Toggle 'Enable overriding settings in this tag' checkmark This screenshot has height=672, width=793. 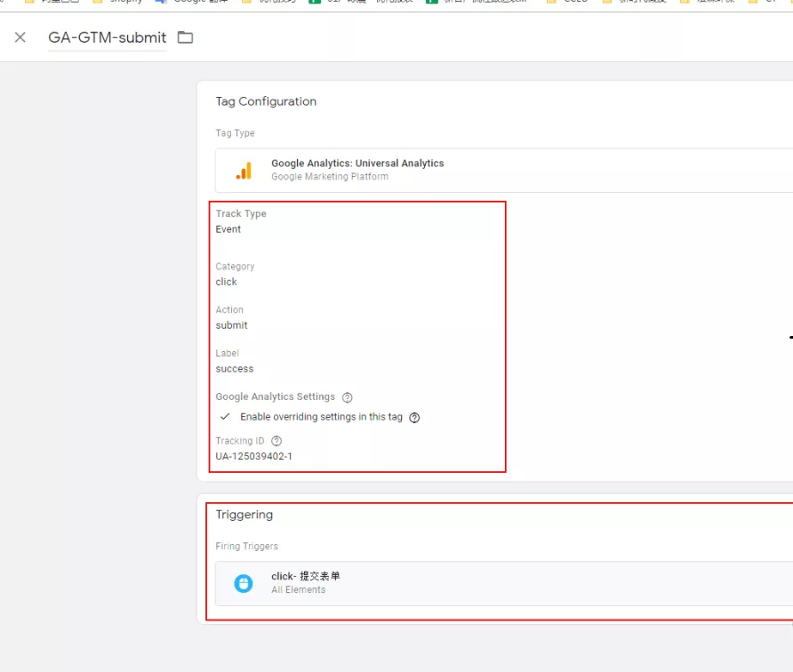(225, 417)
